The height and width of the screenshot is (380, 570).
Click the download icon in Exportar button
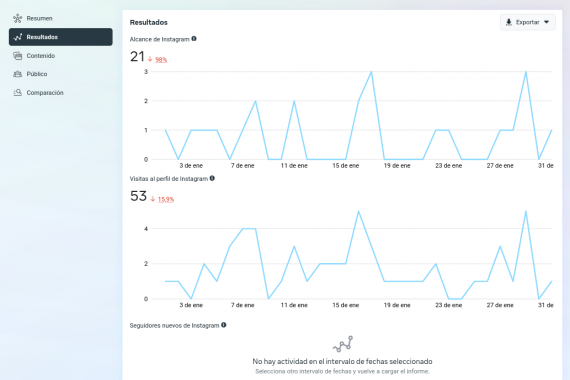509,22
